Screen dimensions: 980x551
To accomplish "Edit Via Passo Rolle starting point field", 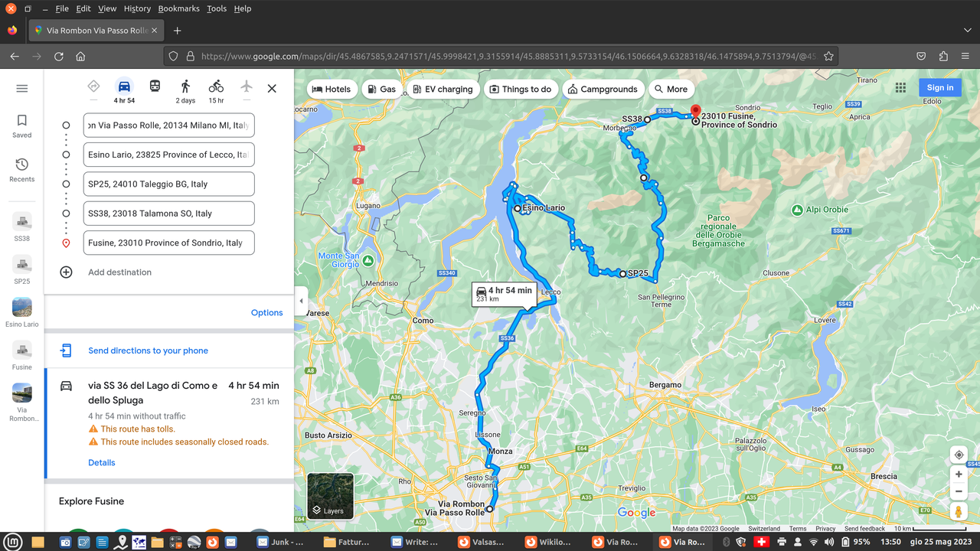I will click(x=168, y=126).
